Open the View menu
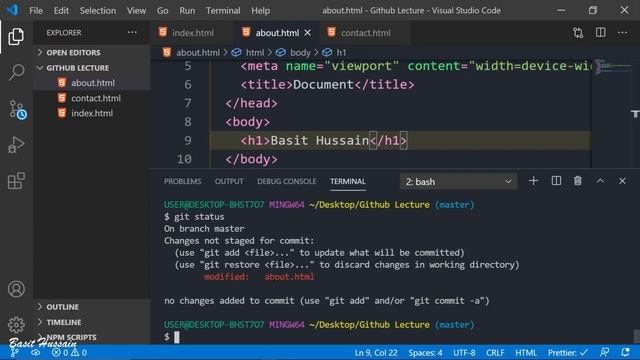640x360 pixels. coord(136,11)
